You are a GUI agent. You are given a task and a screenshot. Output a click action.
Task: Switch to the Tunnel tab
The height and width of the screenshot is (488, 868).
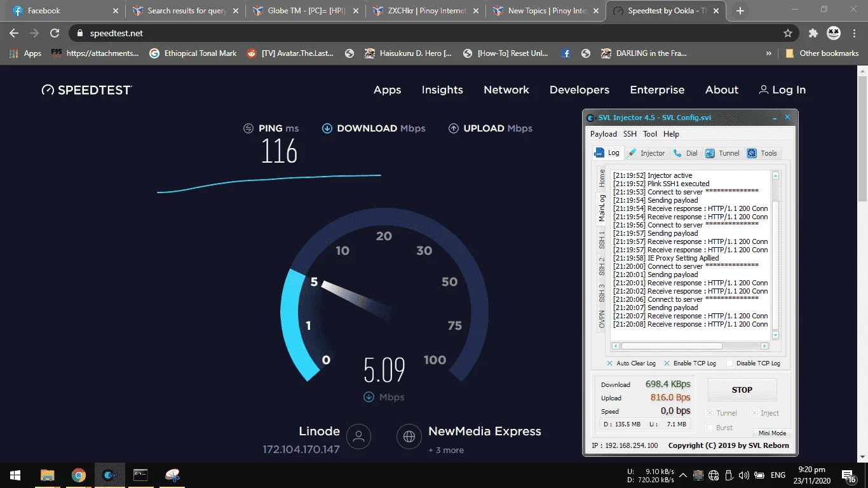[x=722, y=153]
